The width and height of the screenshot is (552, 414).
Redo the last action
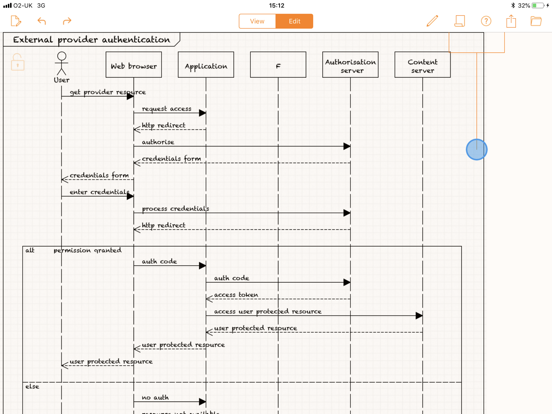point(67,21)
